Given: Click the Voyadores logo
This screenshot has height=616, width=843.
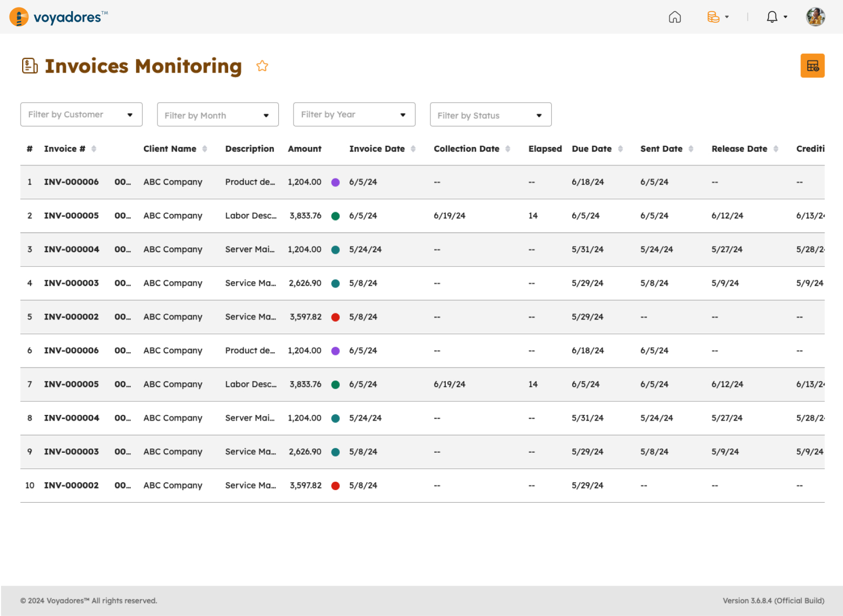Looking at the screenshot, I should click(x=58, y=17).
